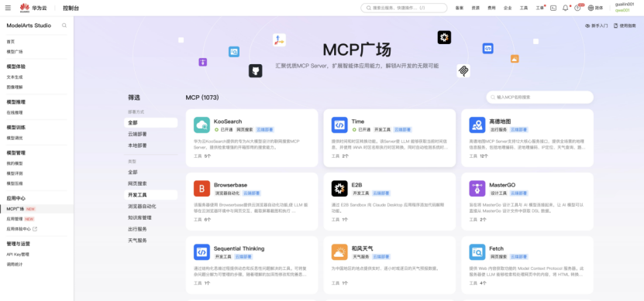Go to API Key管理 sidebar item

click(18, 255)
